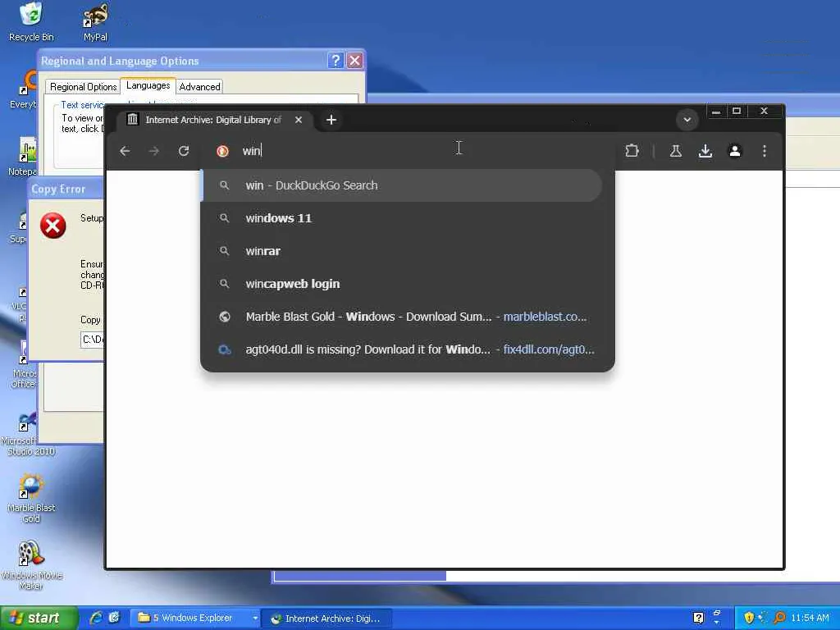Viewport: 840px width, 630px height.
Task: Click the help icon in language bar
Action: pos(698,619)
